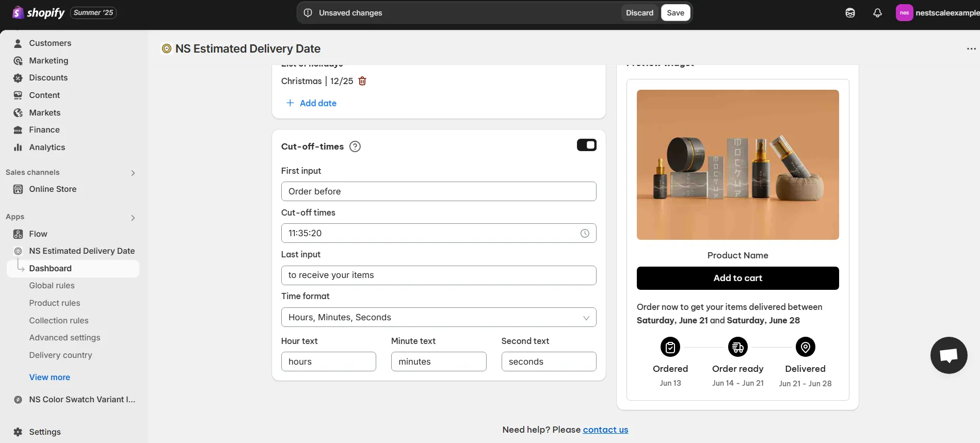Click the Analytics bar chart icon
Screen dimensions: 980x443
(x=18, y=147)
